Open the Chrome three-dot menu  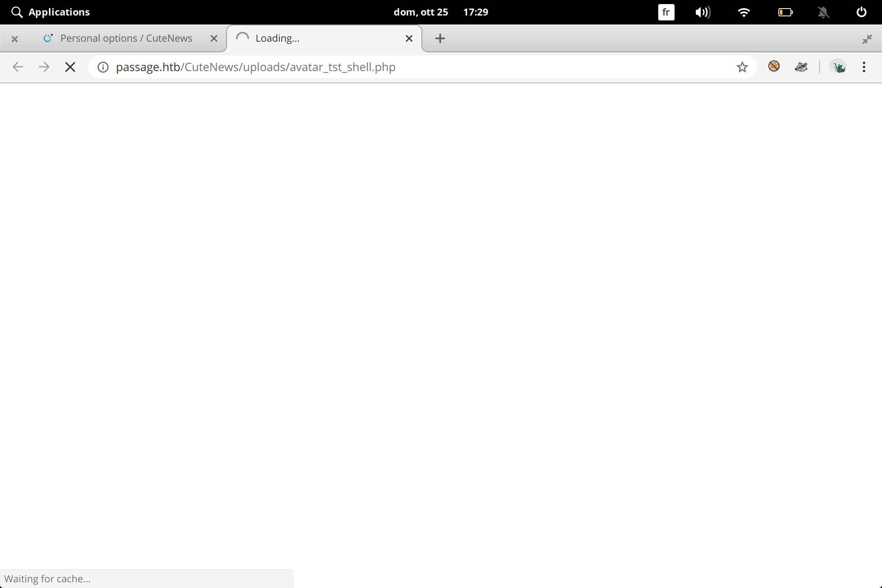pos(864,67)
